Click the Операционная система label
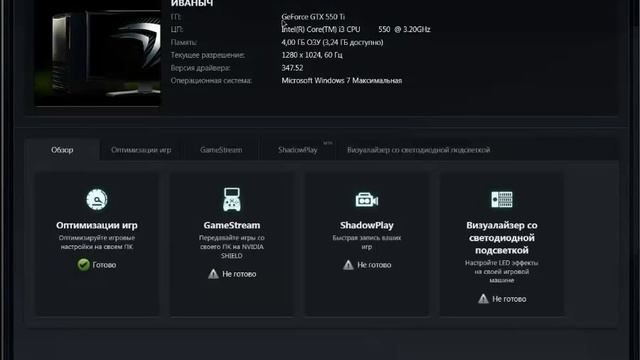Screen dimensions: 640x360 point(211,81)
